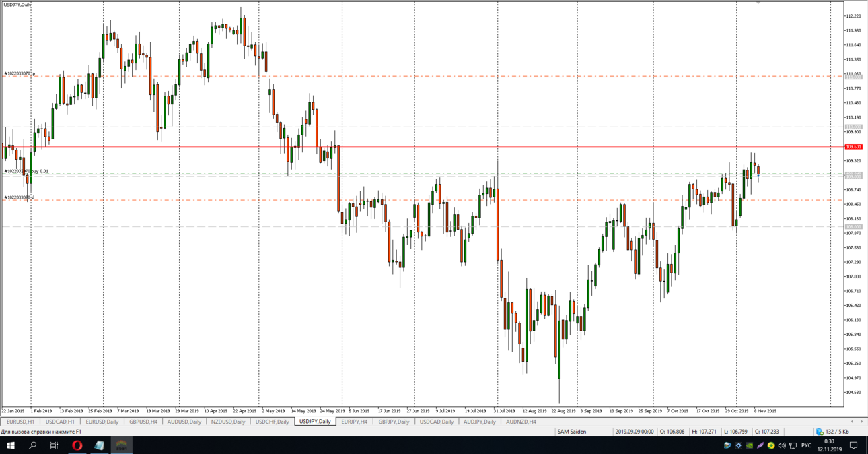Click the gear settings tray icon
The width and height of the screenshot is (868, 454).
click(x=738, y=445)
